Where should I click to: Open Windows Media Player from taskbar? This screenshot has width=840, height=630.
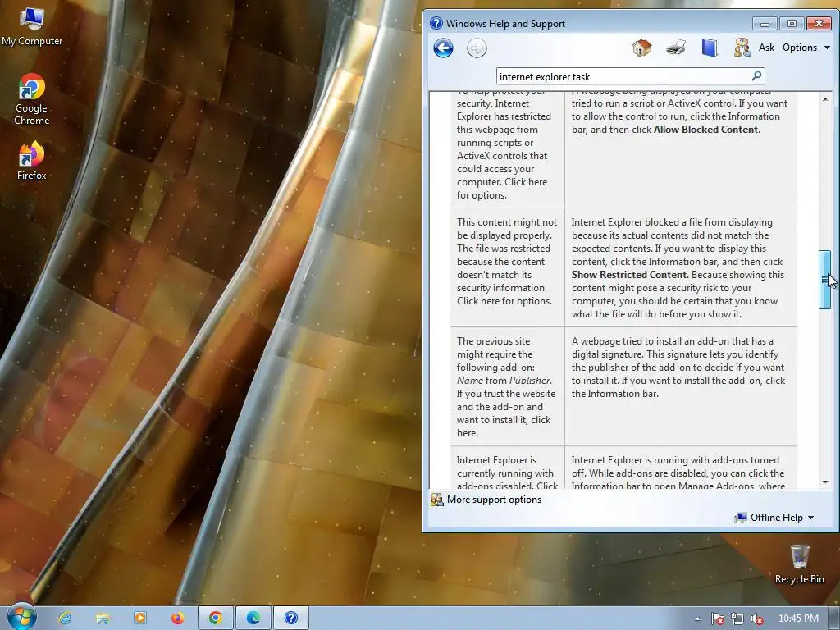click(140, 619)
